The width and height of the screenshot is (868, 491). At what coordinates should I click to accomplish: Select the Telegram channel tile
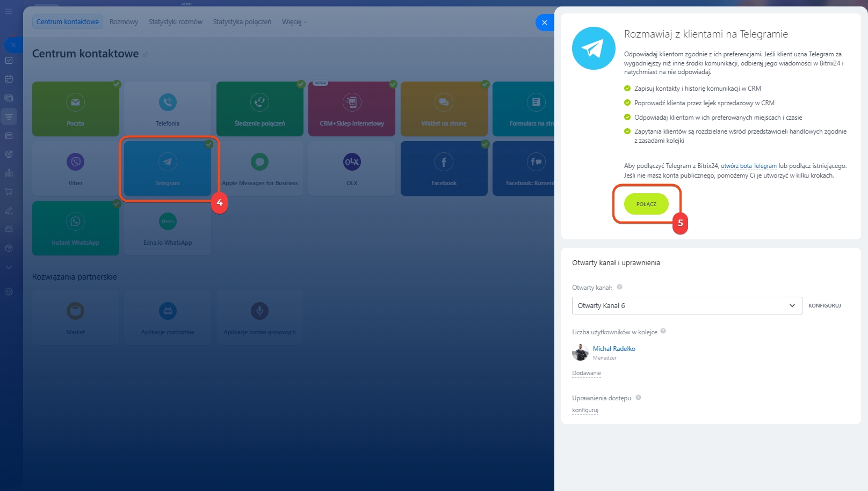pyautogui.click(x=168, y=168)
